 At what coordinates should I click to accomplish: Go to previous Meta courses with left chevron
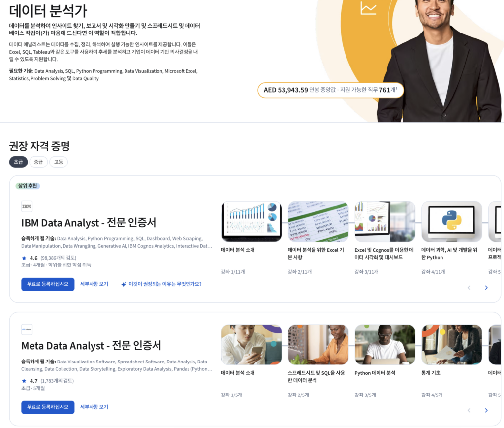tap(469, 410)
